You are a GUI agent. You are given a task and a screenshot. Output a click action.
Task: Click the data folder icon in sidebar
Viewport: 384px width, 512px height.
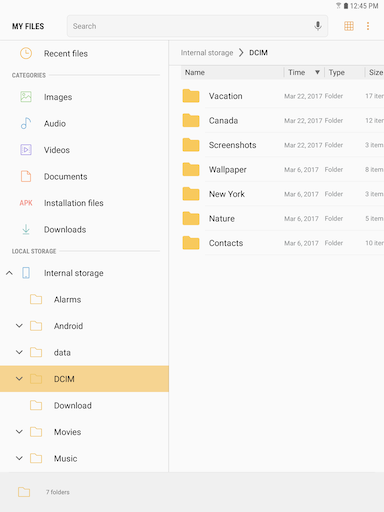coord(36,352)
